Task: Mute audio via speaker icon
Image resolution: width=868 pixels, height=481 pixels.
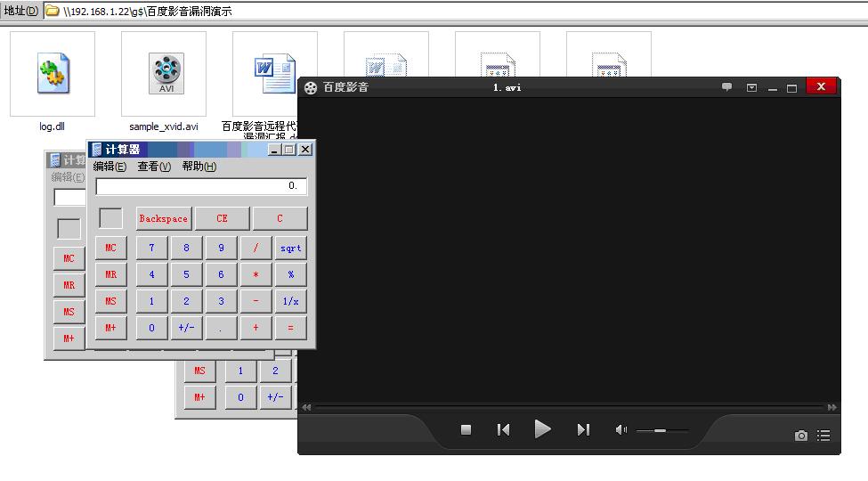Action: tap(621, 429)
